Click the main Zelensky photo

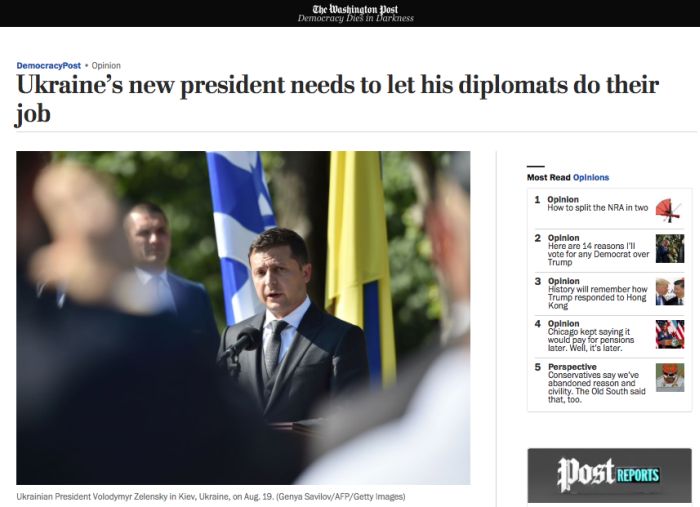(x=243, y=318)
